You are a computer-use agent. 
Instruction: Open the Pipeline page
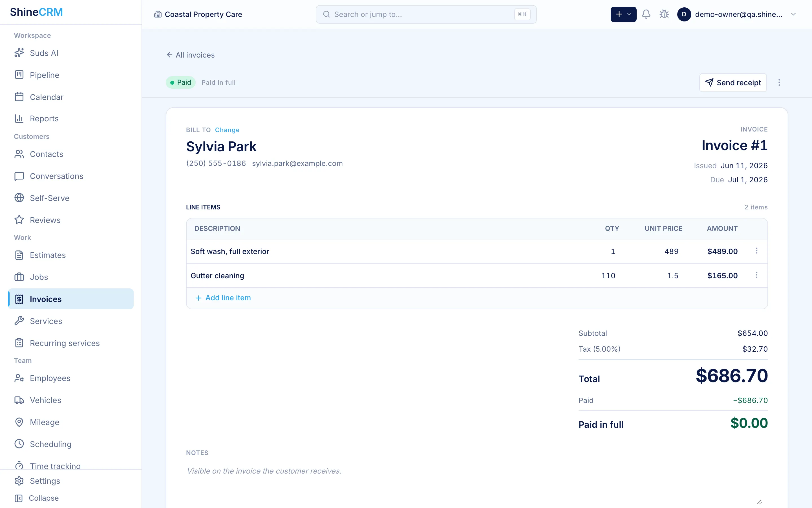[x=71, y=75]
